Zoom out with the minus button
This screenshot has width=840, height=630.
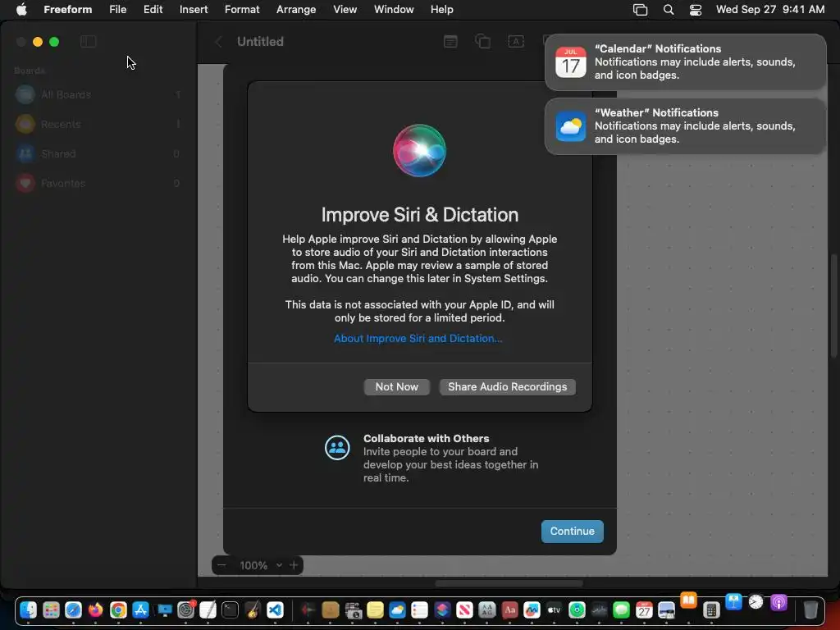tap(221, 565)
